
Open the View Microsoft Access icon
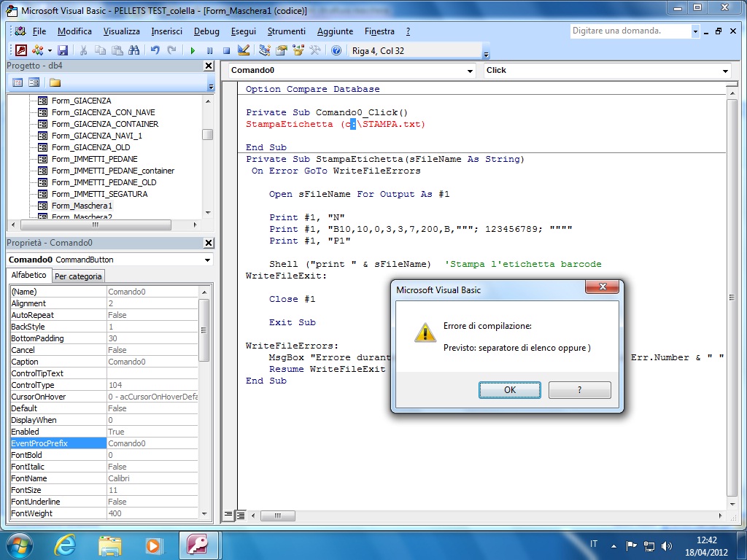21,50
